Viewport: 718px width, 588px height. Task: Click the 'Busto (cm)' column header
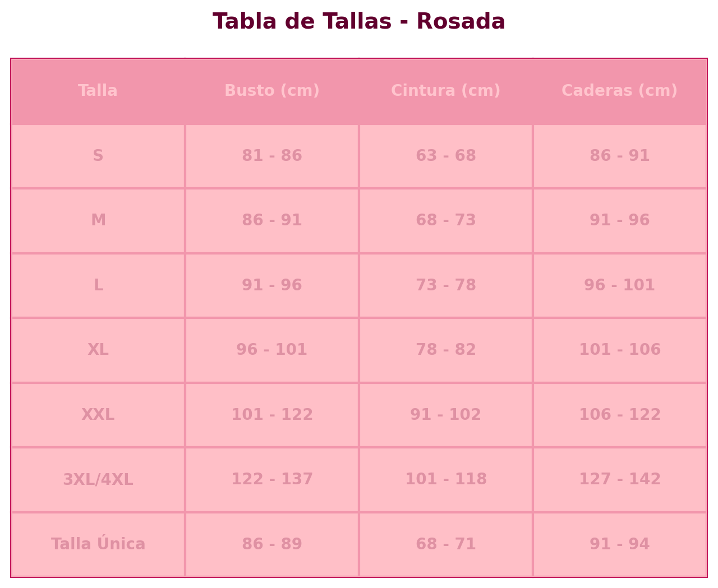pos(272,91)
